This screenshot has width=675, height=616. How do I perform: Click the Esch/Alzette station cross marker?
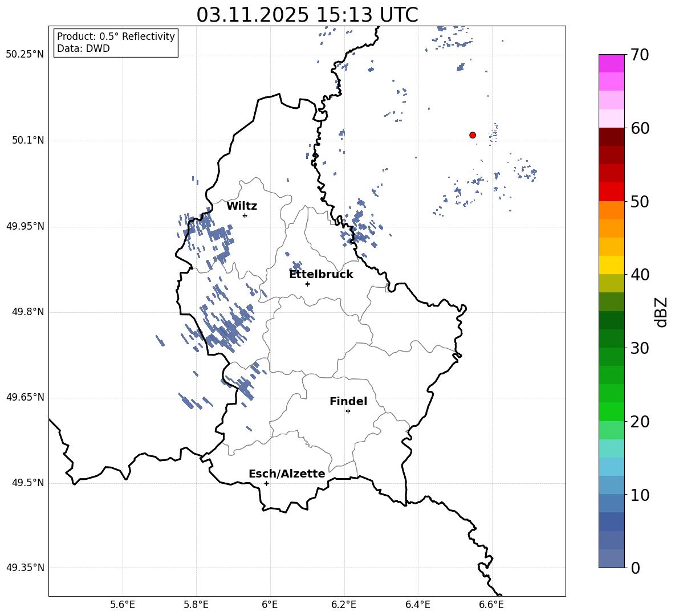266,483
